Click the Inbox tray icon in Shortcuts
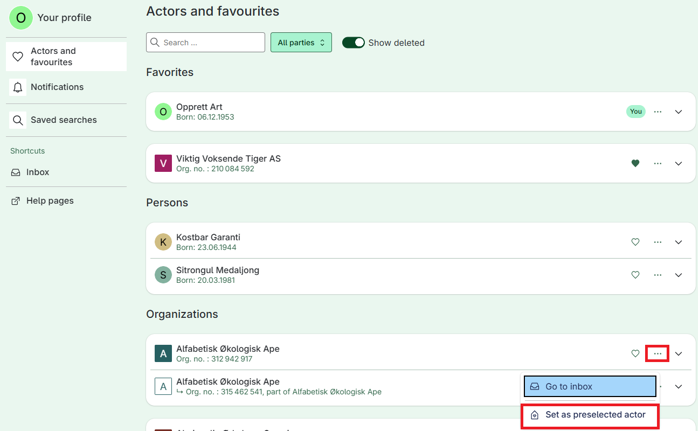The height and width of the screenshot is (431, 698). tap(16, 172)
